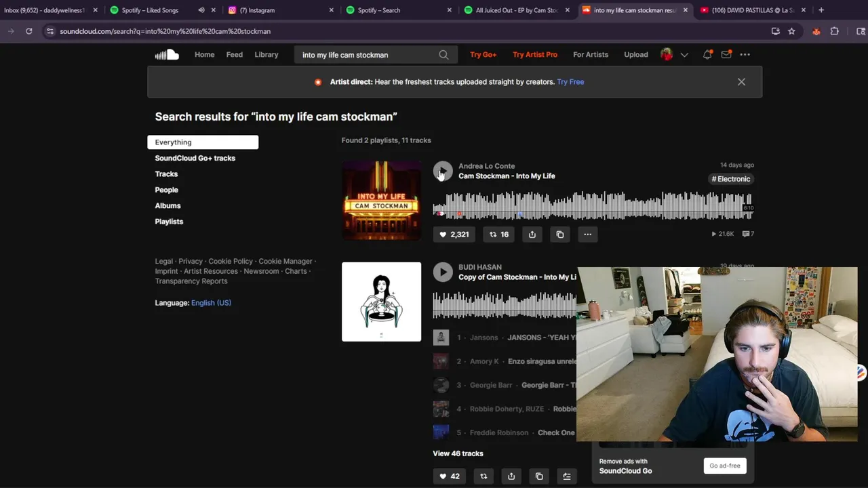This screenshot has width=868, height=488.
Task: Select playlist track 3 Georgie Barr
Action: click(505, 385)
